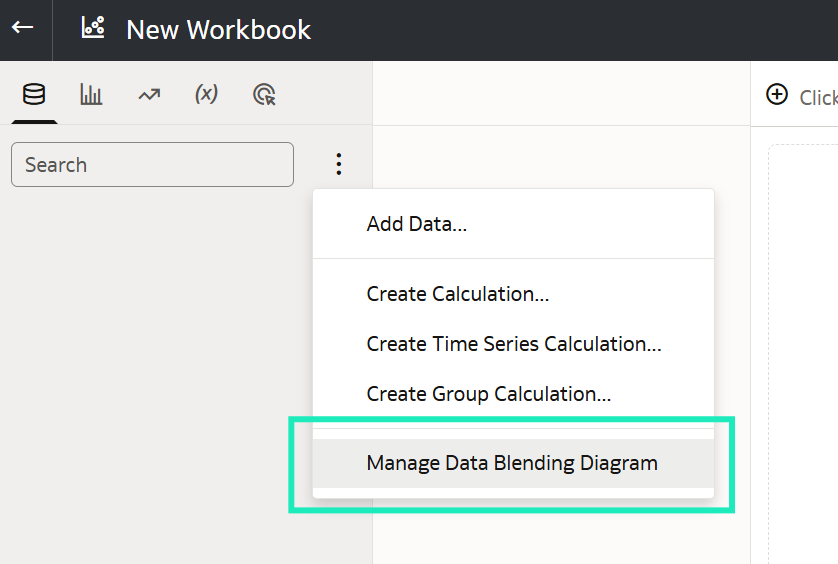Toggle the three-dot data panel menu
838x564 pixels.
click(339, 164)
